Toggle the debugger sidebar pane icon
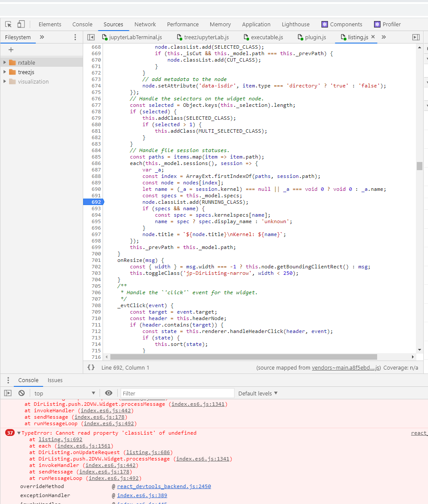This screenshot has height=504, width=428. (416, 37)
